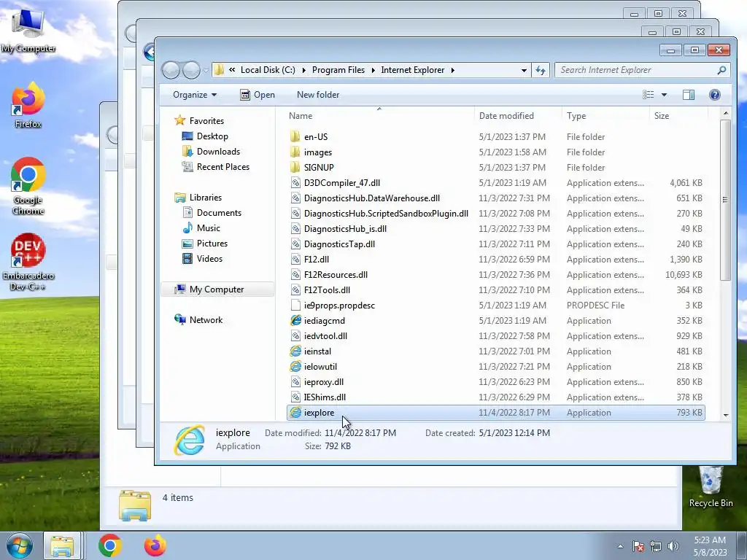Select Recent Places in Favorites
Screen dimensions: 747x560
point(216,167)
